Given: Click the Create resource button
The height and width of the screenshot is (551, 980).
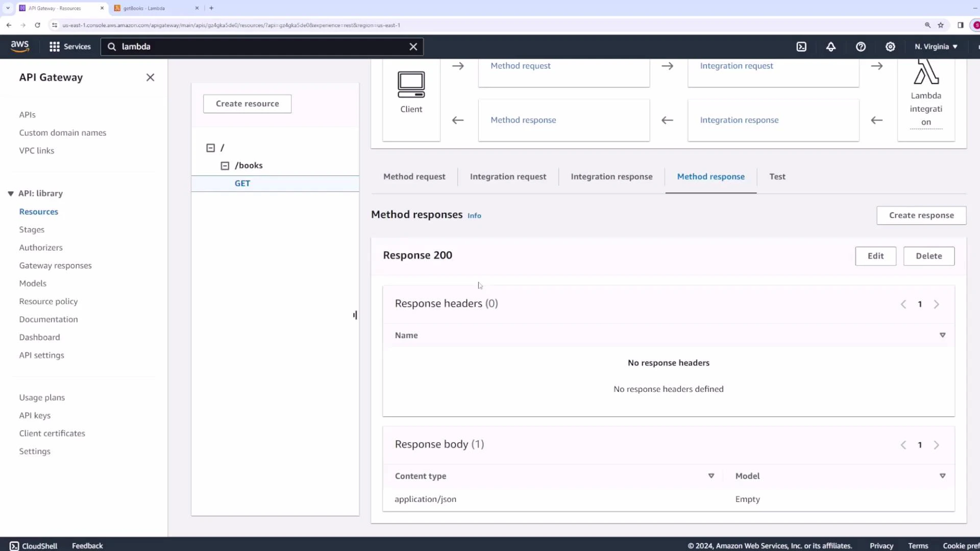Looking at the screenshot, I should [247, 104].
